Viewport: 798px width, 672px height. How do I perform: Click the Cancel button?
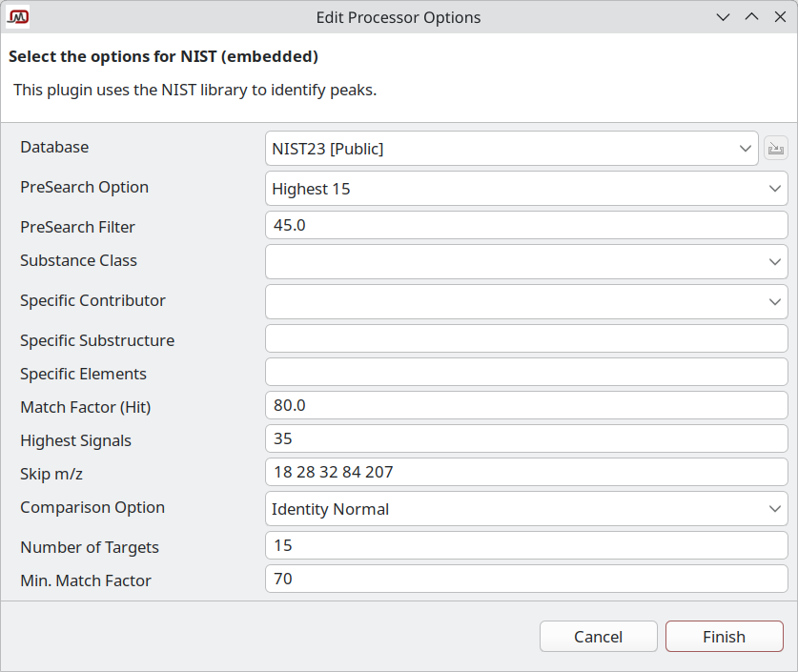pyautogui.click(x=598, y=637)
